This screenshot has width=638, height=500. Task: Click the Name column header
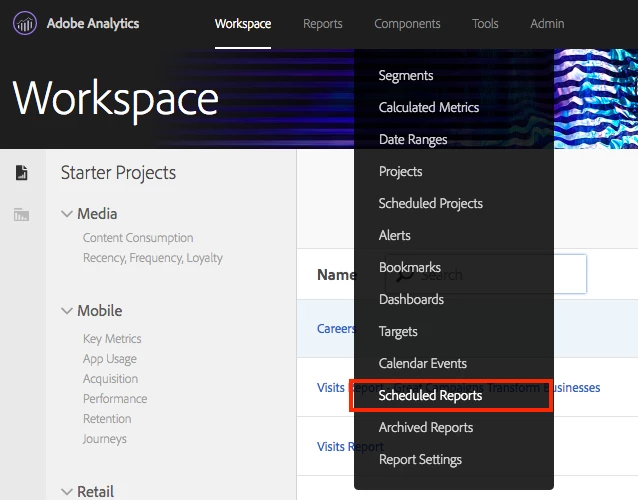337,275
